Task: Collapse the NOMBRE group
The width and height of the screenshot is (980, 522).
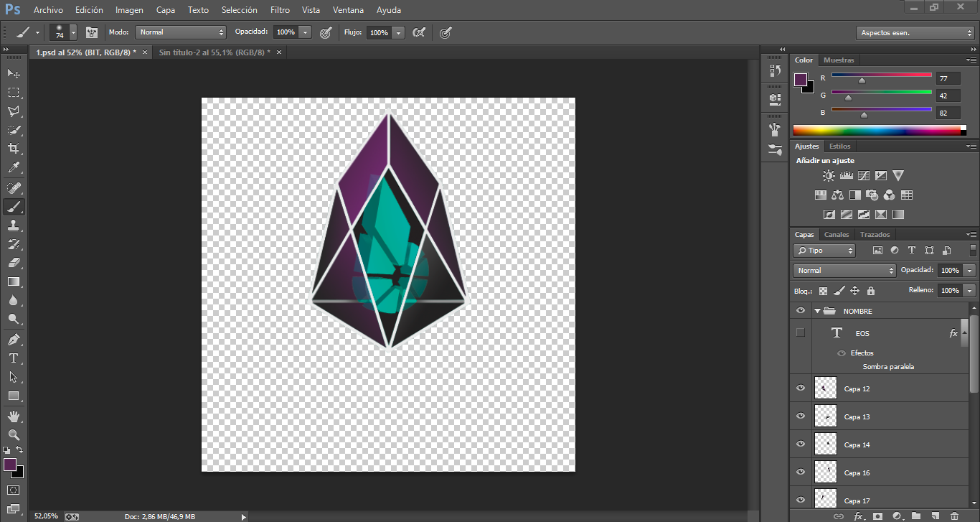Action: pyautogui.click(x=817, y=311)
